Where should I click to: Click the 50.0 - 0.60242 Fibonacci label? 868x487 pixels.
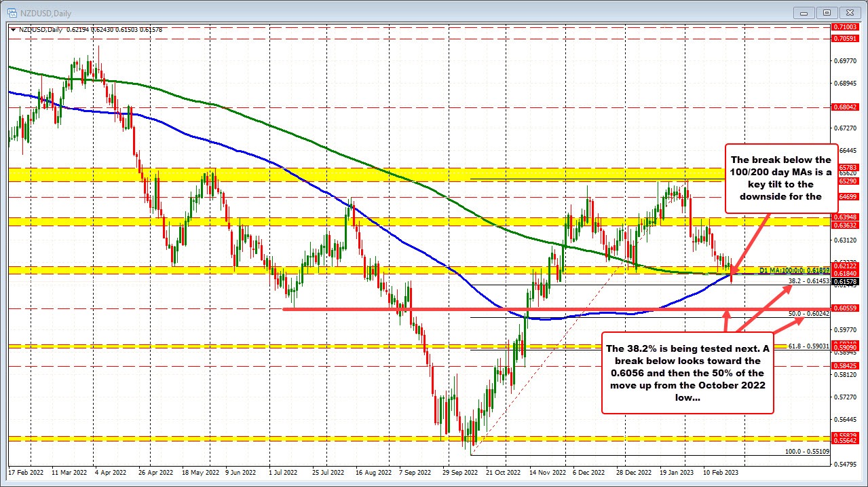pos(809,314)
